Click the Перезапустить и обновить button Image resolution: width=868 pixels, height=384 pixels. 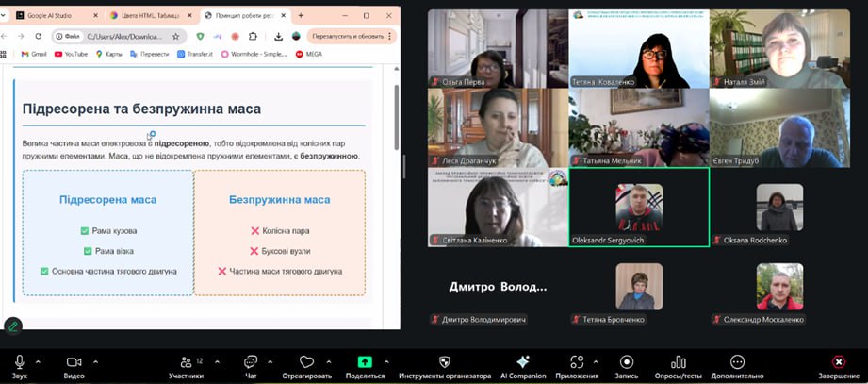coord(348,36)
